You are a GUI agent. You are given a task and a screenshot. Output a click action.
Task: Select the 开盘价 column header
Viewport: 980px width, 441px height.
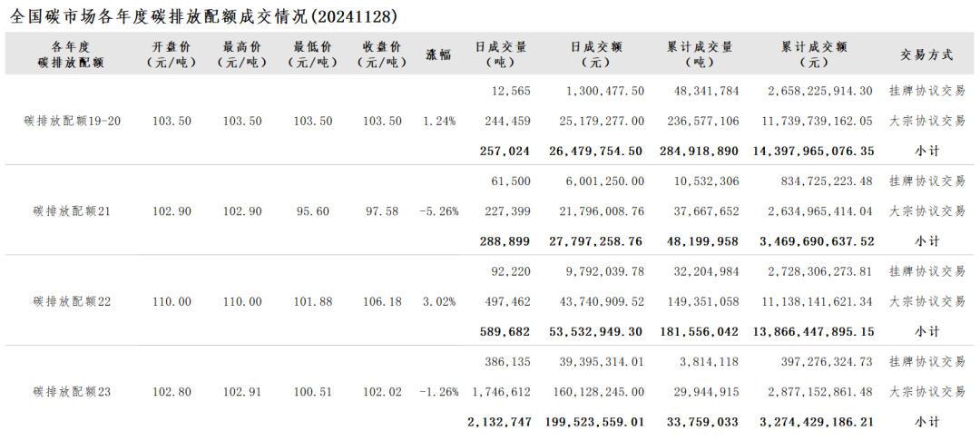click(171, 54)
